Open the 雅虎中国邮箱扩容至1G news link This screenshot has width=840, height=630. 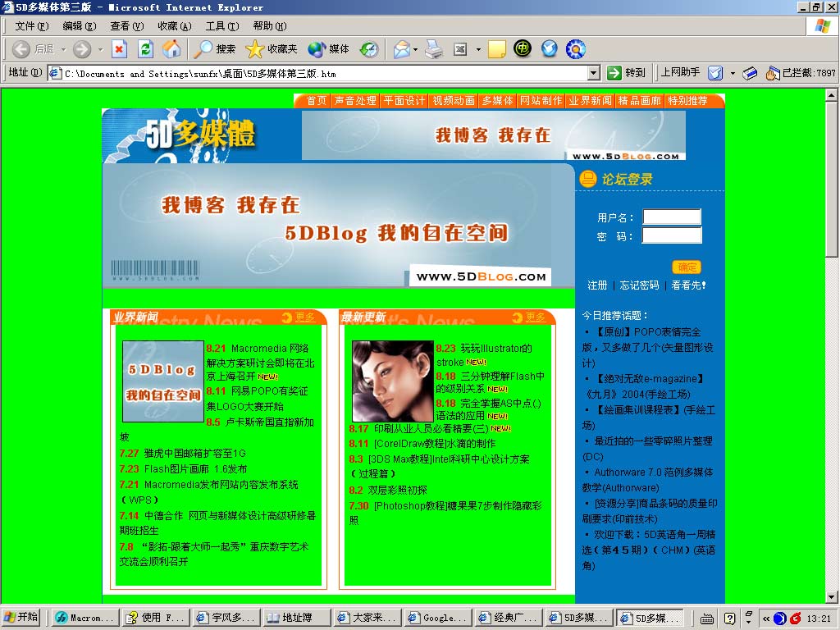point(195,453)
